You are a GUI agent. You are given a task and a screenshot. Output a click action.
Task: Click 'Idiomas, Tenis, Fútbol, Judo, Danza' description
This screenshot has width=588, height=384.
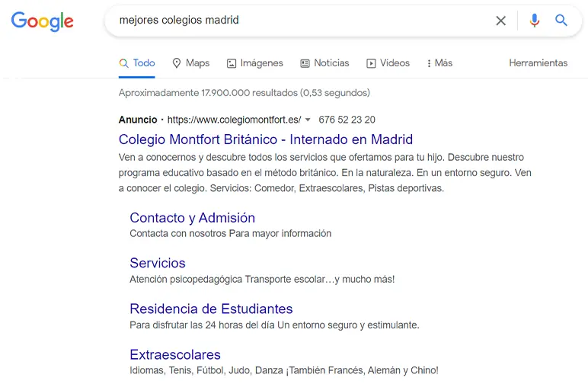pos(284,370)
